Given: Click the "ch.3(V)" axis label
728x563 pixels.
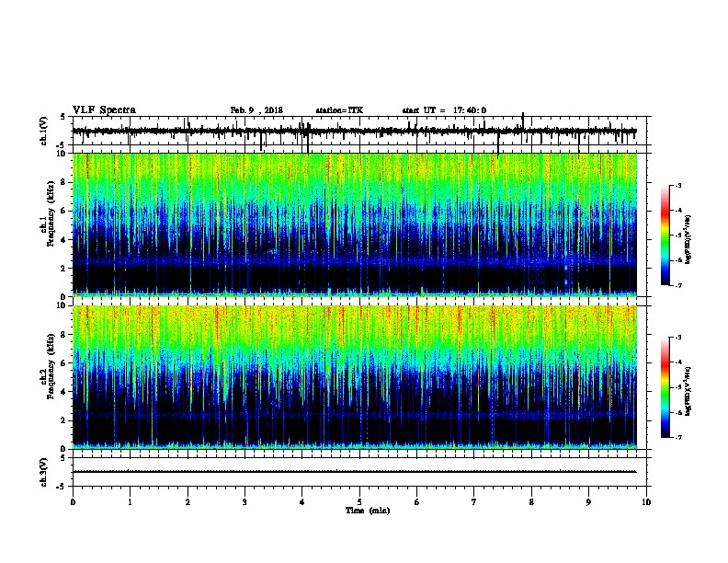Looking at the screenshot, I should [x=43, y=472].
